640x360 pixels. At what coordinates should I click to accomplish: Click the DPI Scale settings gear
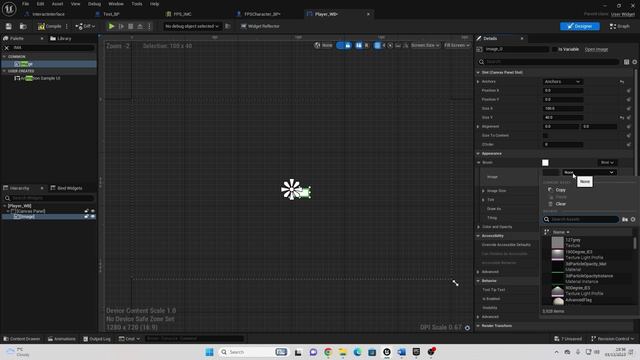pyautogui.click(x=467, y=328)
